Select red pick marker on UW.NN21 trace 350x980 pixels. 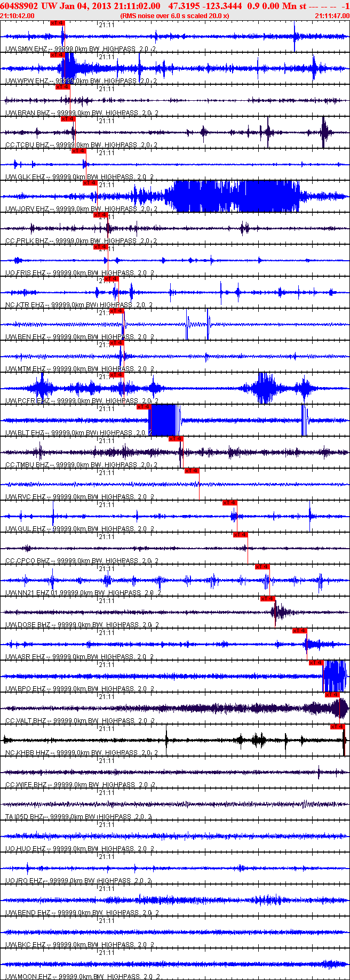tap(262, 567)
